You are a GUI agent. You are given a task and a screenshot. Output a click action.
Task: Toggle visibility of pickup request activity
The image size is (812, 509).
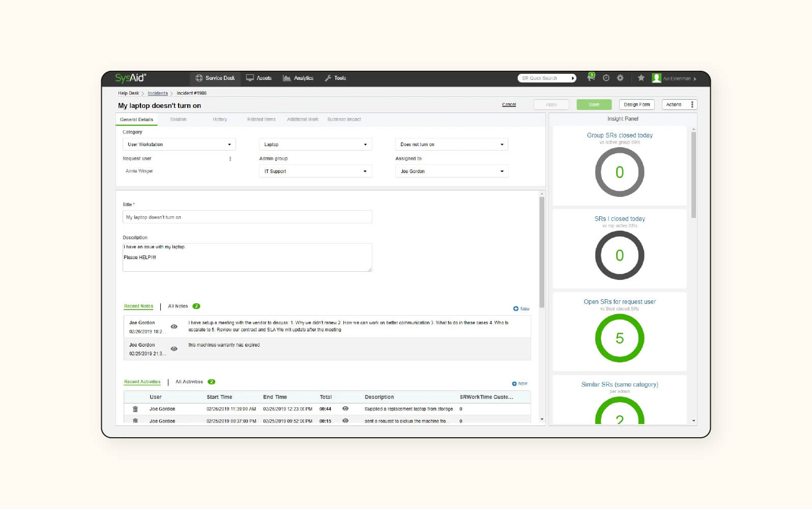(x=345, y=421)
